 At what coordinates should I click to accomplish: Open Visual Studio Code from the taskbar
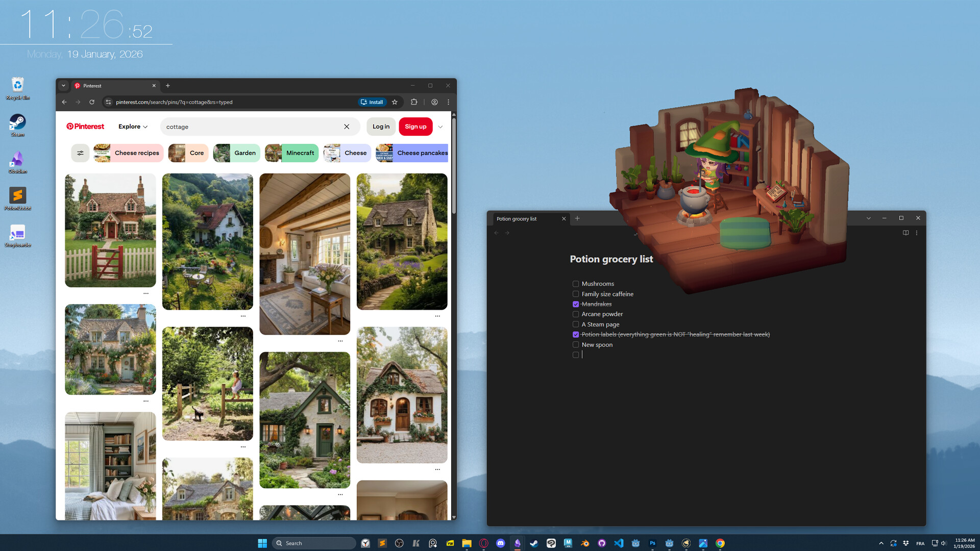(x=619, y=542)
